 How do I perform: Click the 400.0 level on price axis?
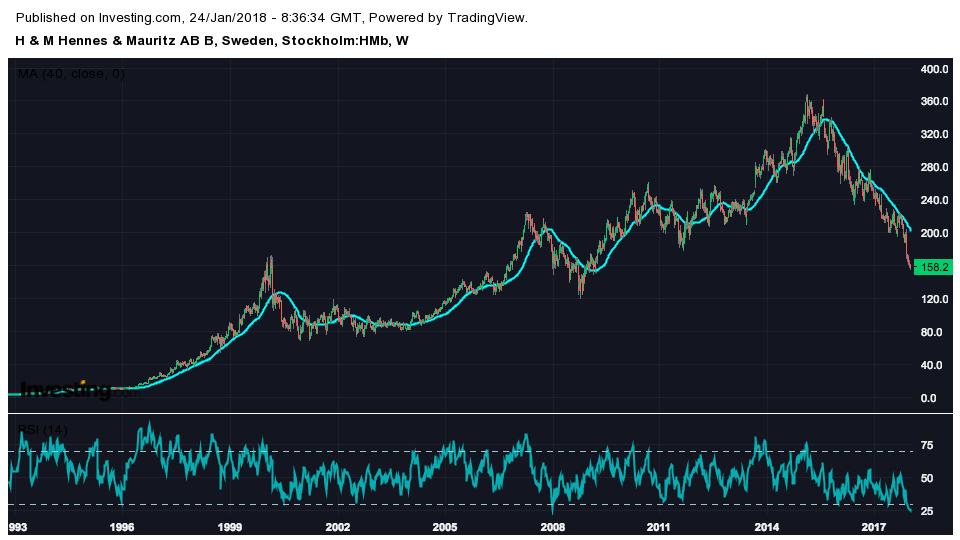coord(933,69)
